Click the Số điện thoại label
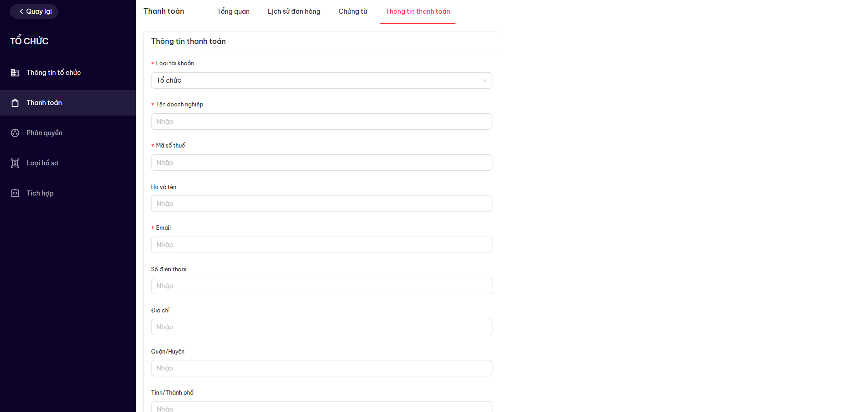The image size is (868, 412). pos(169,269)
